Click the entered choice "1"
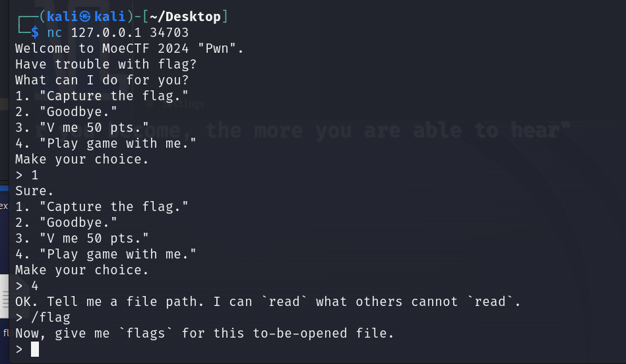 pos(35,175)
